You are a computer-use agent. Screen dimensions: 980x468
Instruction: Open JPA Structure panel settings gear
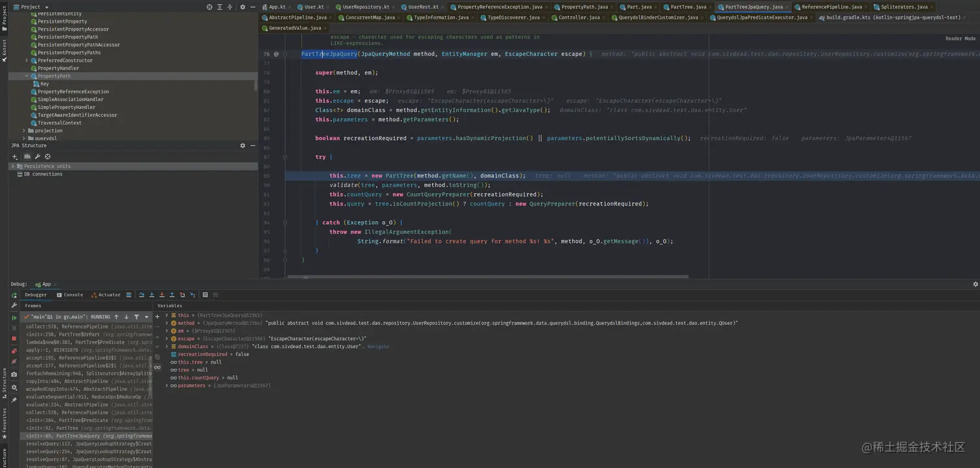pyautogui.click(x=242, y=146)
